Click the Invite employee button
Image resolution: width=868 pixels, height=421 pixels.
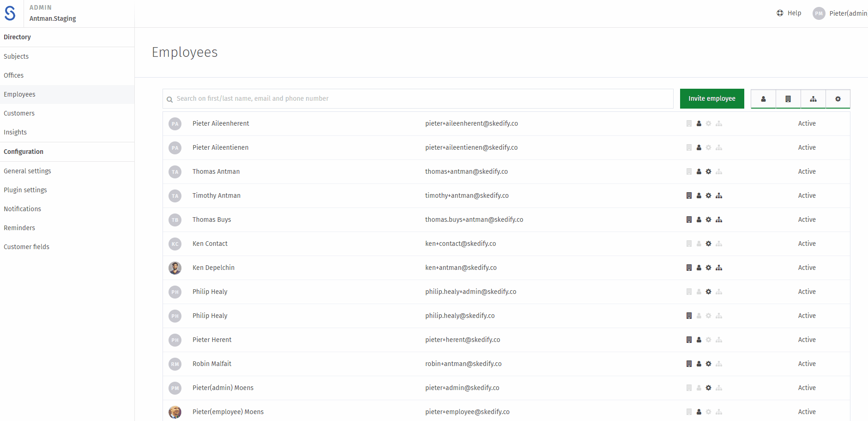pyautogui.click(x=711, y=99)
